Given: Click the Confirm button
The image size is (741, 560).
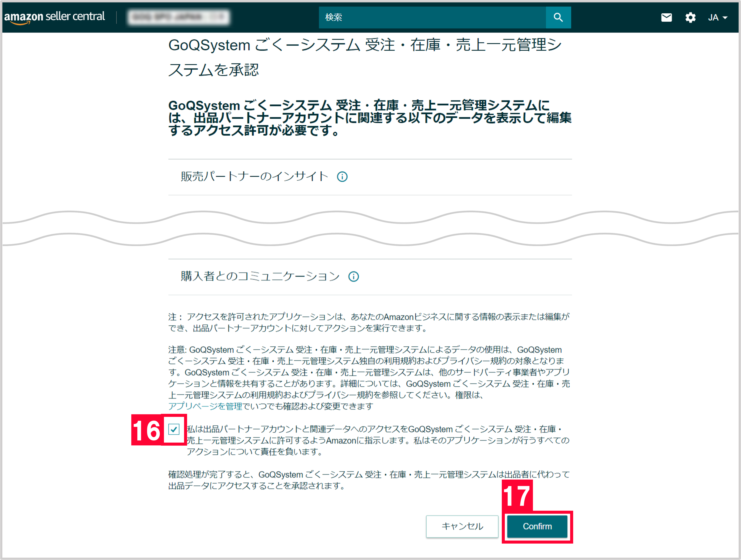Looking at the screenshot, I should click(537, 526).
